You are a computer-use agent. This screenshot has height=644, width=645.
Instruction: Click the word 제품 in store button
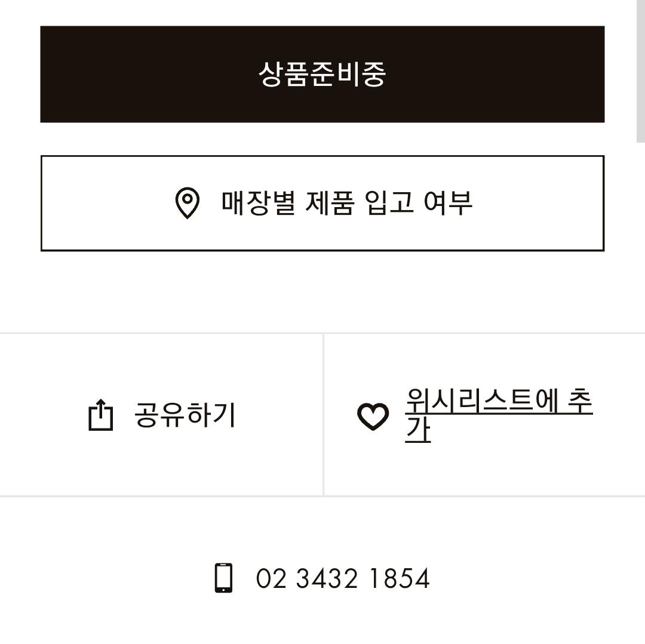[x=330, y=203]
